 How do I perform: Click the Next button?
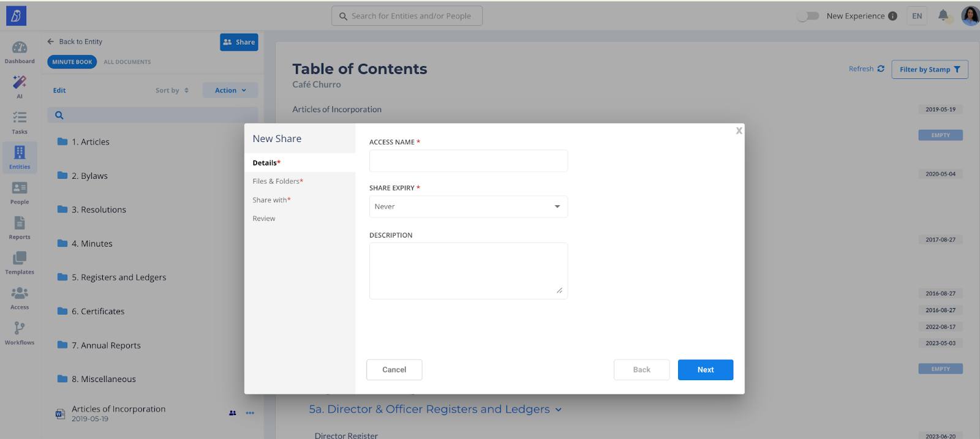705,370
